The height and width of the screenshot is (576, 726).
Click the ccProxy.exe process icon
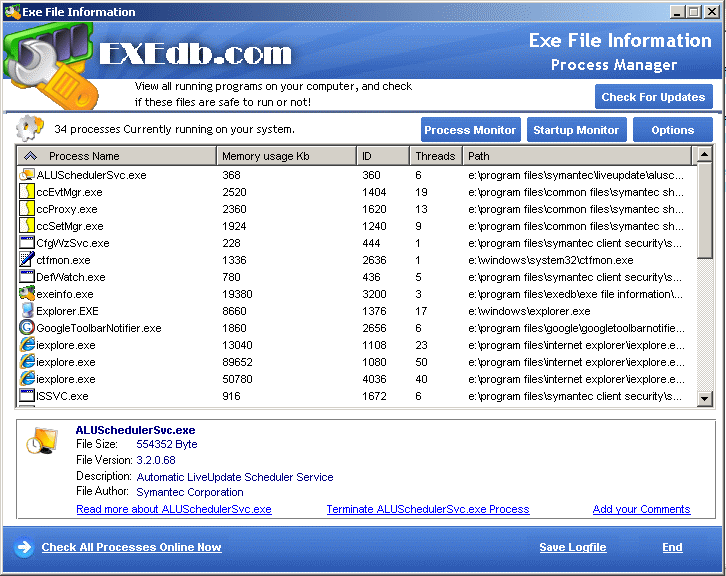click(x=27, y=209)
